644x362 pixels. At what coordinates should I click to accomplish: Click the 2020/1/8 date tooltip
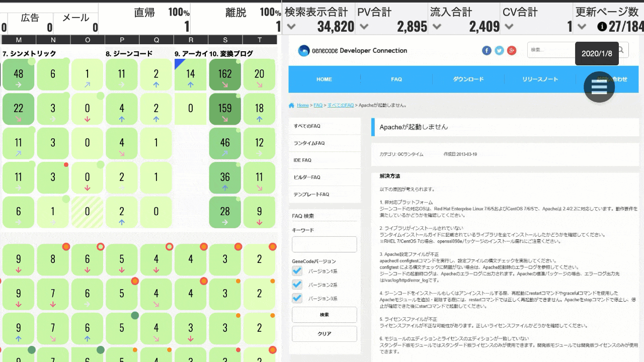point(597,54)
